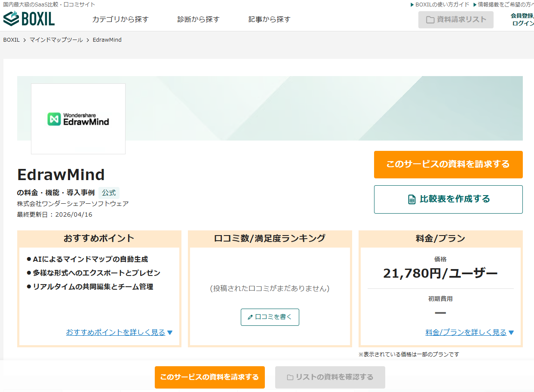534x392 pixels.
Task: Go to マインドマップツール breadcrumb
Action: (x=56, y=40)
